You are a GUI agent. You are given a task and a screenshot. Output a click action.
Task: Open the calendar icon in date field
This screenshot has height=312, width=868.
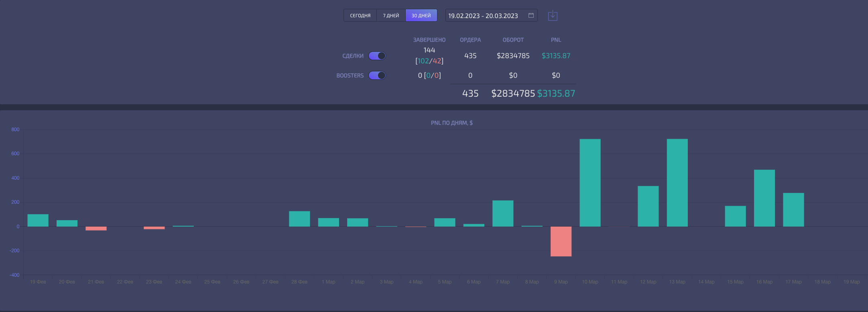point(531,15)
